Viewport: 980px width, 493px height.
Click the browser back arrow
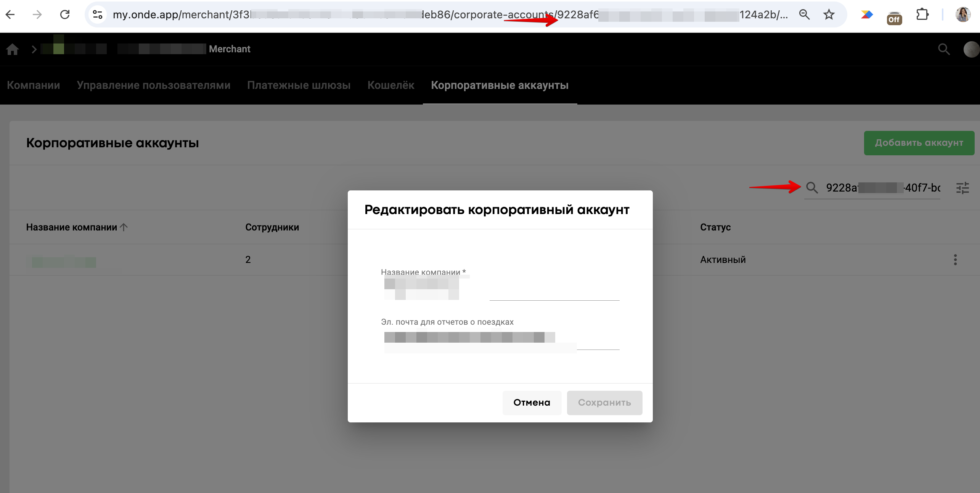click(10, 14)
